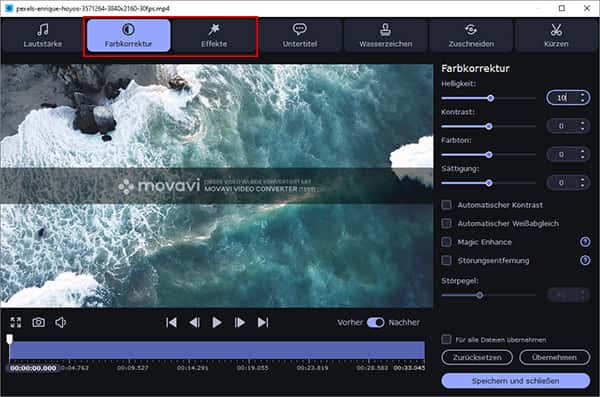Open the Lautstärke audio tab

[x=42, y=35]
